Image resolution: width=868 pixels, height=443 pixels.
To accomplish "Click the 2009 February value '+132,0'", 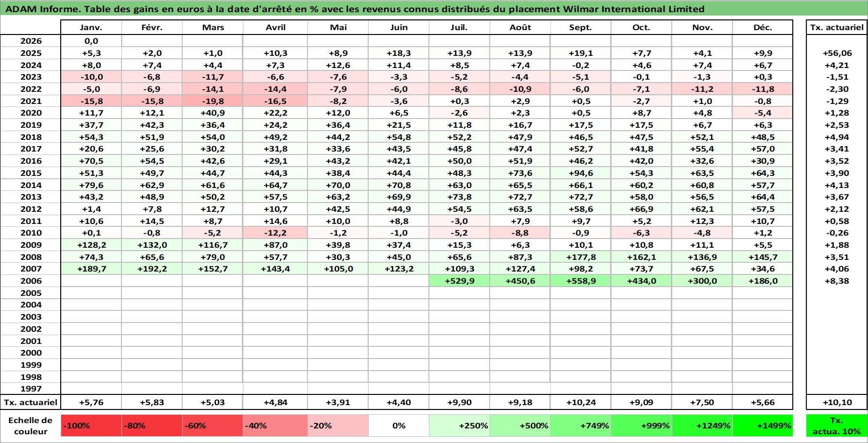I will click(152, 245).
